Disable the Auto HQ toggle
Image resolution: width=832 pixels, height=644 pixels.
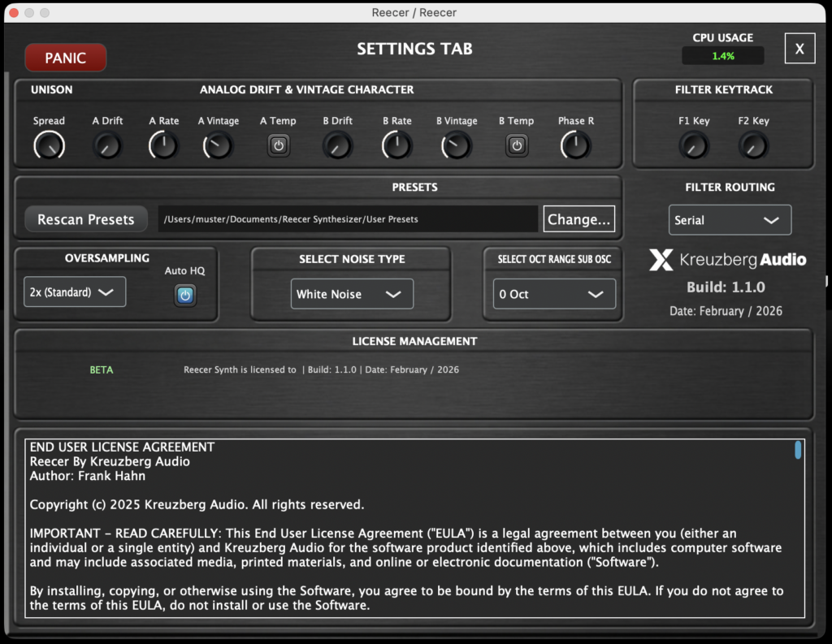(x=185, y=296)
